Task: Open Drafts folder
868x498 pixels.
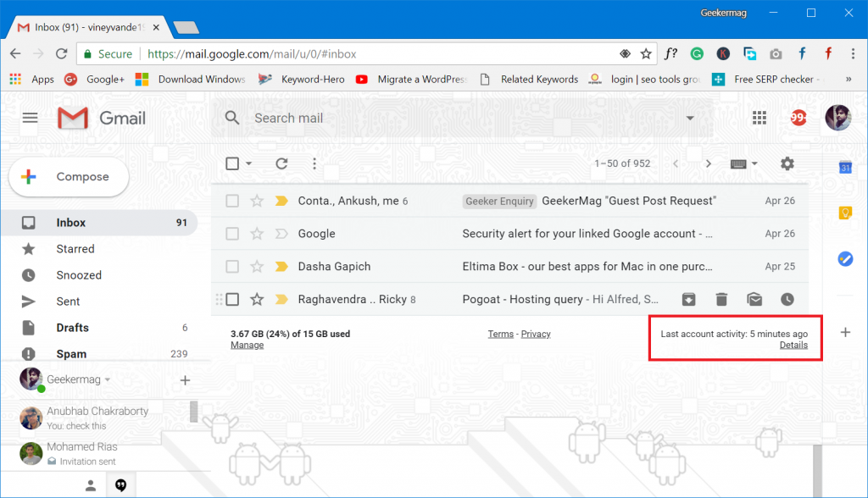Action: (100, 328)
